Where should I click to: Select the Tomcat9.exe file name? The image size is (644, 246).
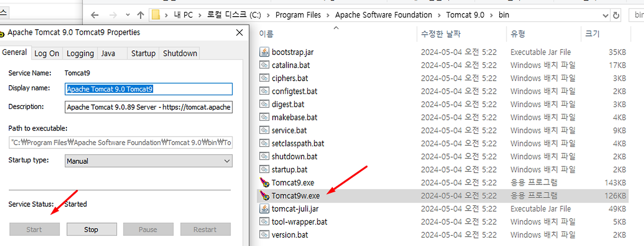tap(293, 182)
